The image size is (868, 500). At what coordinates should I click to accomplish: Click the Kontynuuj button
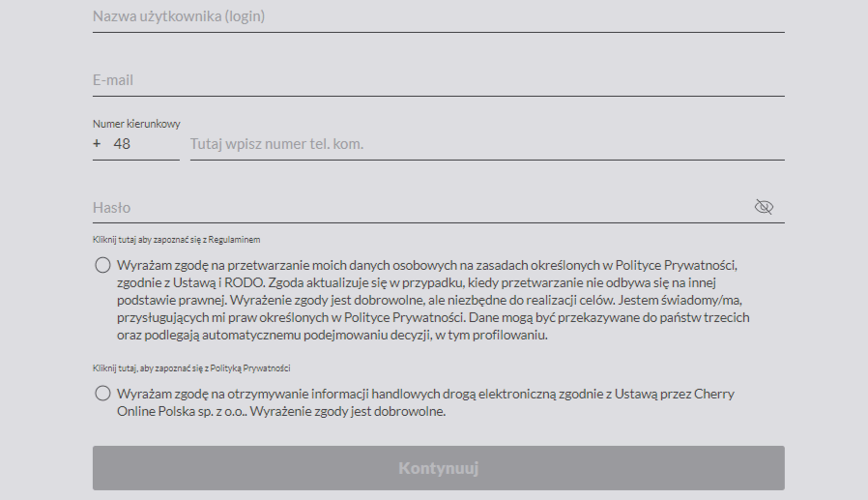439,468
